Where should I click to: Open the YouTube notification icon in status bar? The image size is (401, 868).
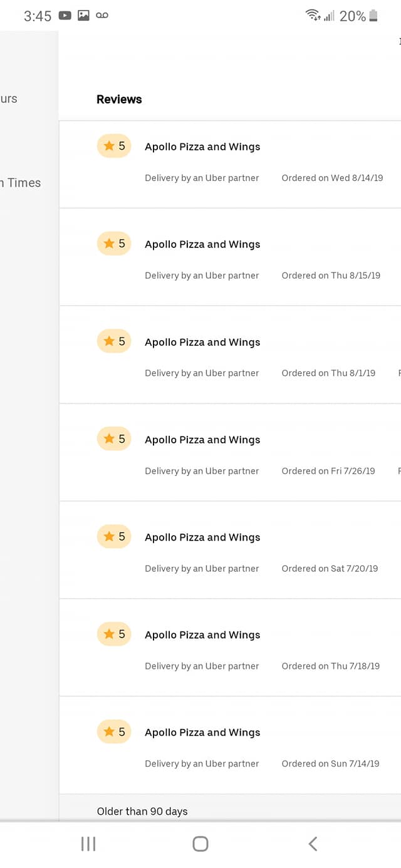click(65, 16)
